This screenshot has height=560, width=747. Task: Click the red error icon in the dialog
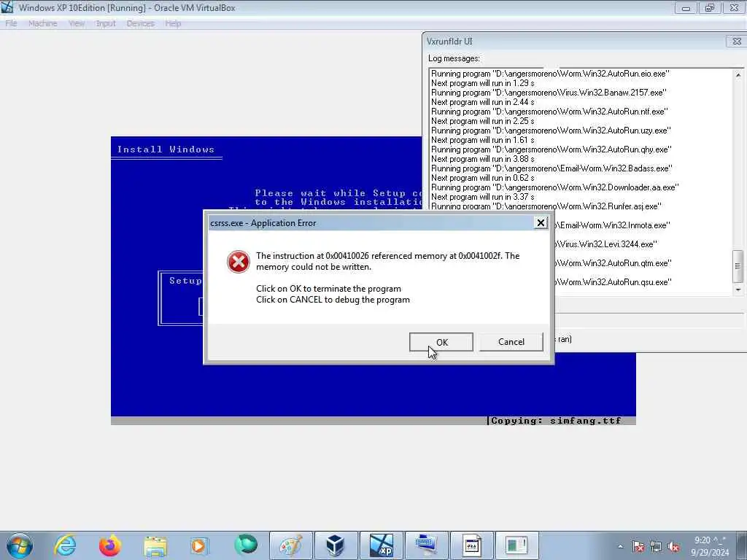click(x=239, y=262)
